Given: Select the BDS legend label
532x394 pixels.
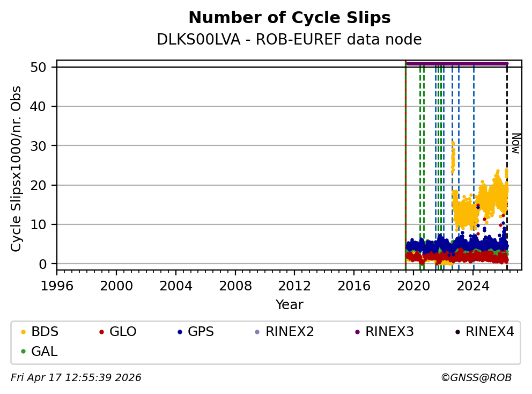Looking at the screenshot, I should point(45,332).
